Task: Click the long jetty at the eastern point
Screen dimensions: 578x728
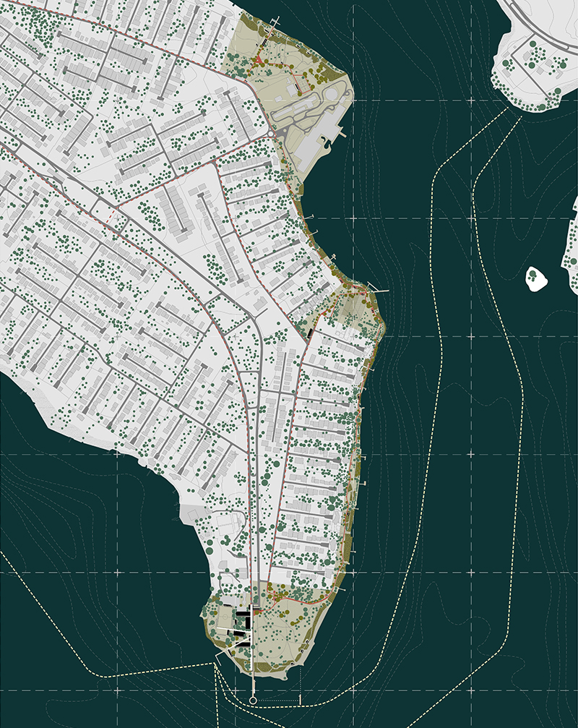Action: [380, 291]
